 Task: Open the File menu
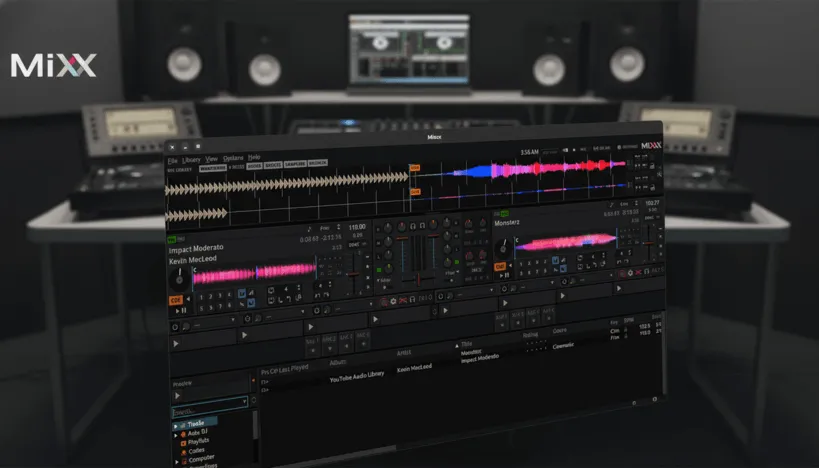(x=172, y=159)
